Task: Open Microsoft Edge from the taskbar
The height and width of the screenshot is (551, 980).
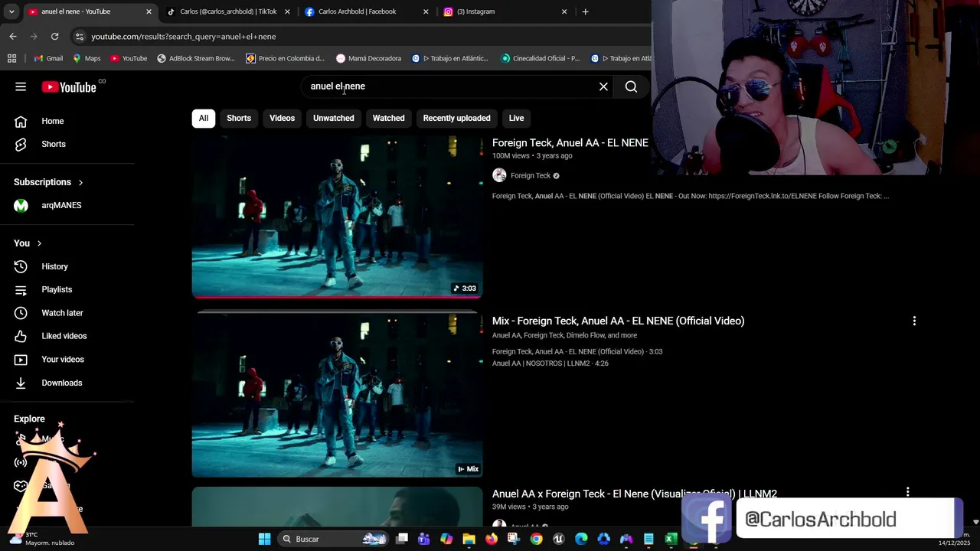Action: 581,539
